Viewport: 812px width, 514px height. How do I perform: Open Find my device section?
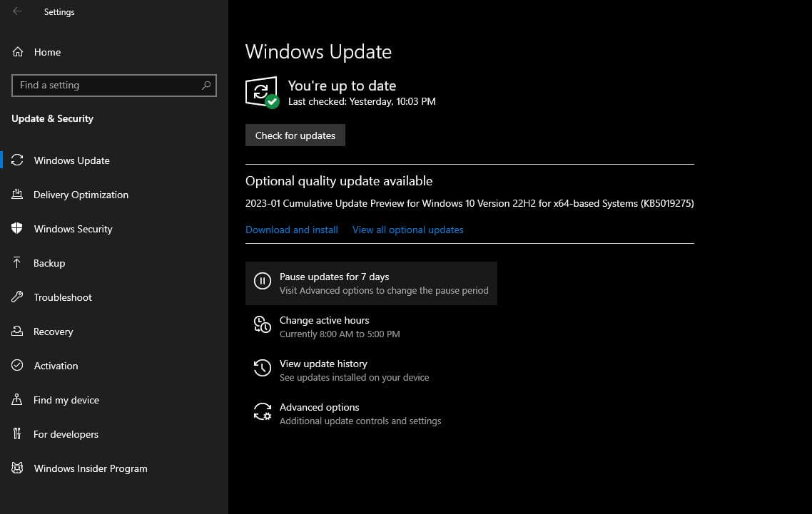click(x=66, y=400)
